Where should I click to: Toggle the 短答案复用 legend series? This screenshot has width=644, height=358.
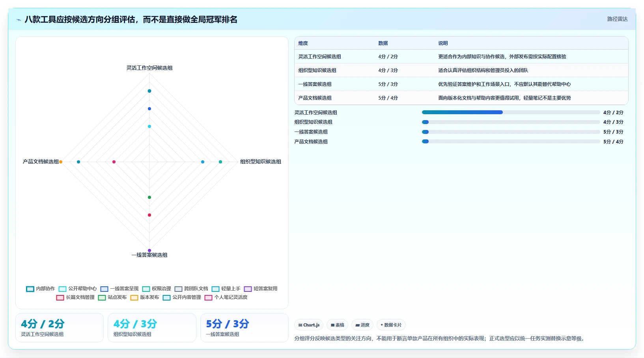coord(261,289)
